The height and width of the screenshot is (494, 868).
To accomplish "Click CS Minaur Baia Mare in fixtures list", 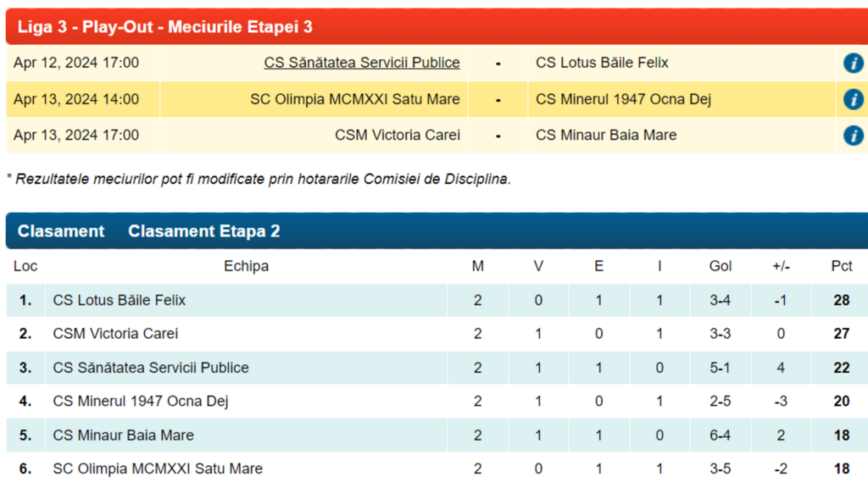I will [x=606, y=136].
